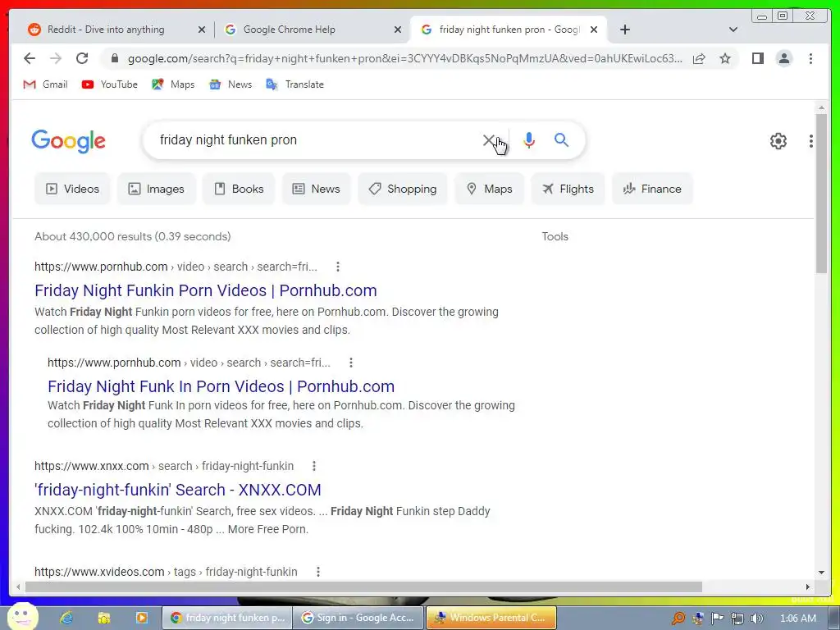Select the Maps filter chip

pyautogui.click(x=489, y=189)
